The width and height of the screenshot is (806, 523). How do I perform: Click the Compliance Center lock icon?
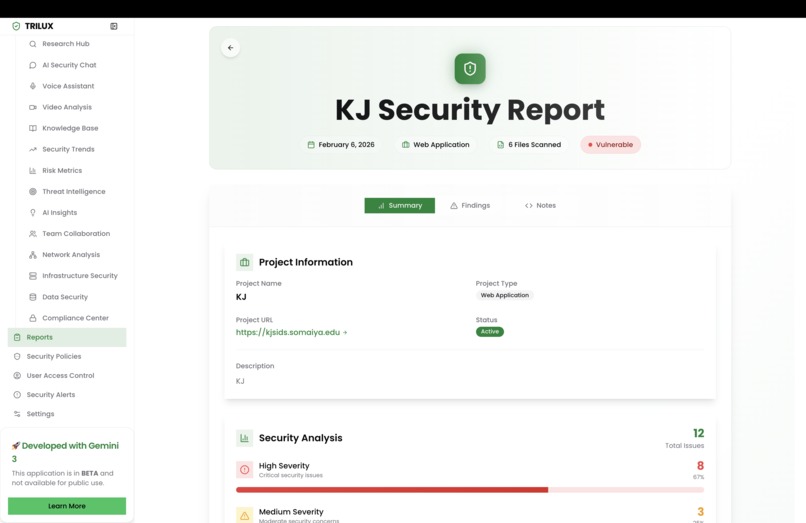coord(33,318)
